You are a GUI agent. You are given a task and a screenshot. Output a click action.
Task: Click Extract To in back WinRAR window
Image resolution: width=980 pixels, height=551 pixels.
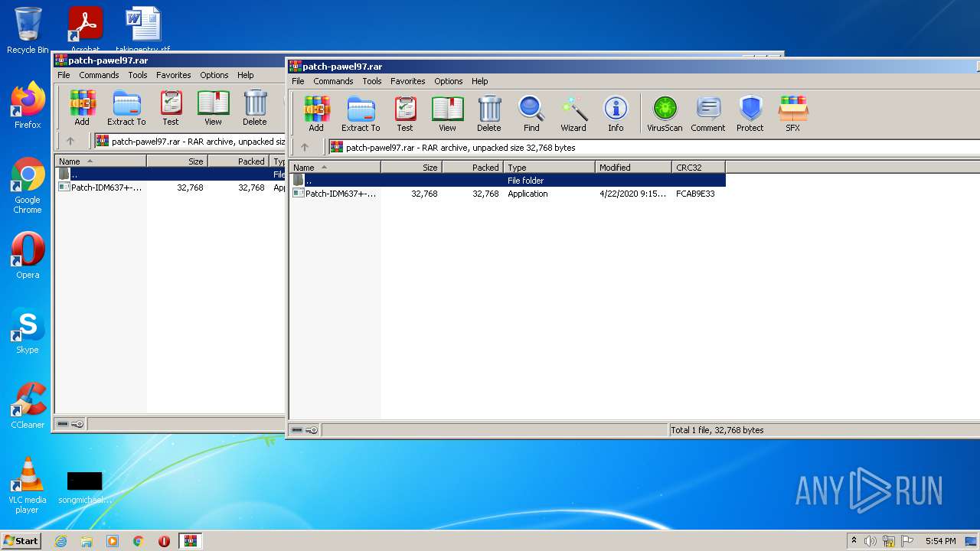(x=126, y=108)
